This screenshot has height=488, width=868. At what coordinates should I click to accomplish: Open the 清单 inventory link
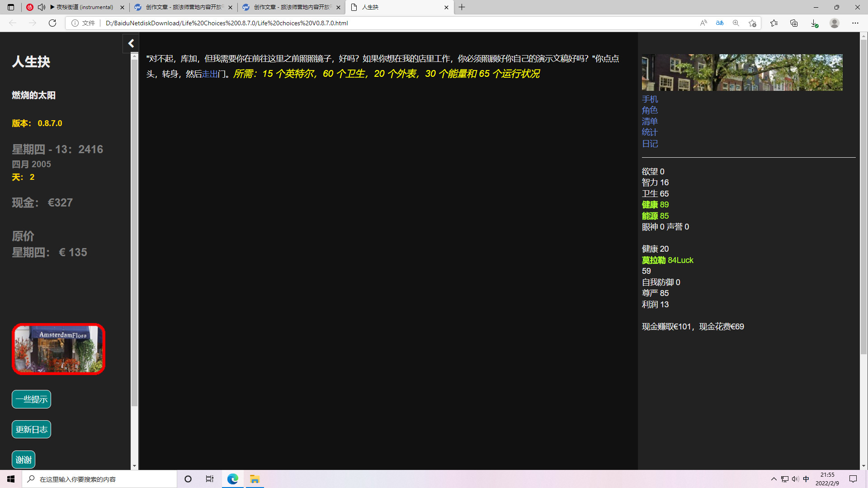pos(650,122)
